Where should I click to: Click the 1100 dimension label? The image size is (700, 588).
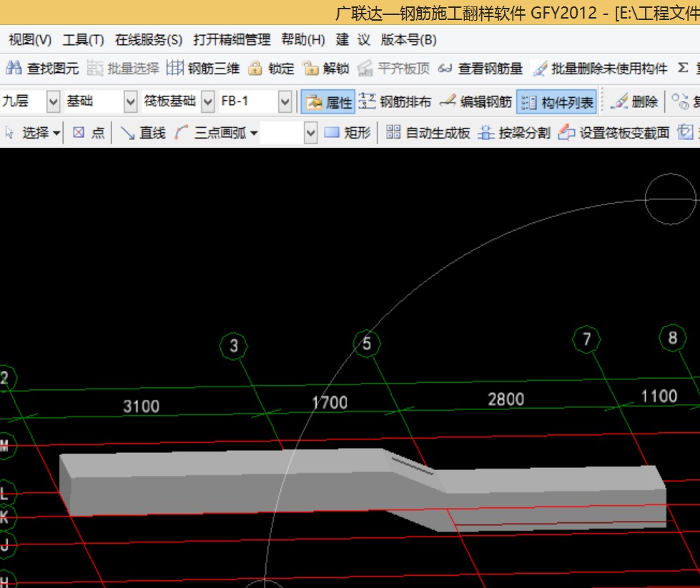pos(659,396)
